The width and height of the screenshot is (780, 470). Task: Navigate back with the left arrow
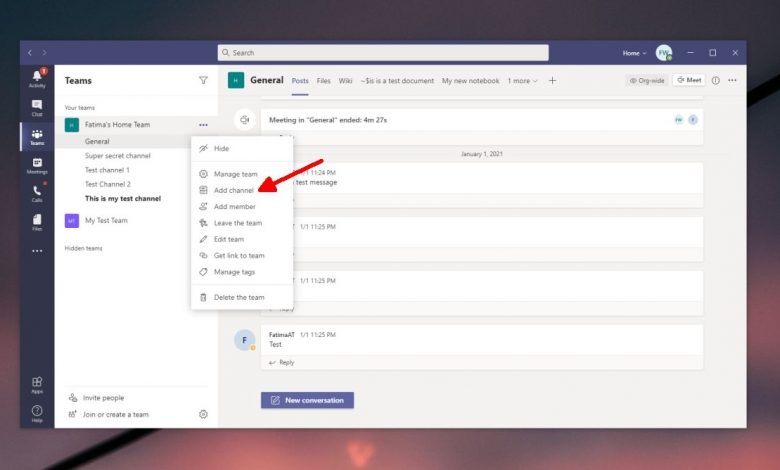[30, 53]
